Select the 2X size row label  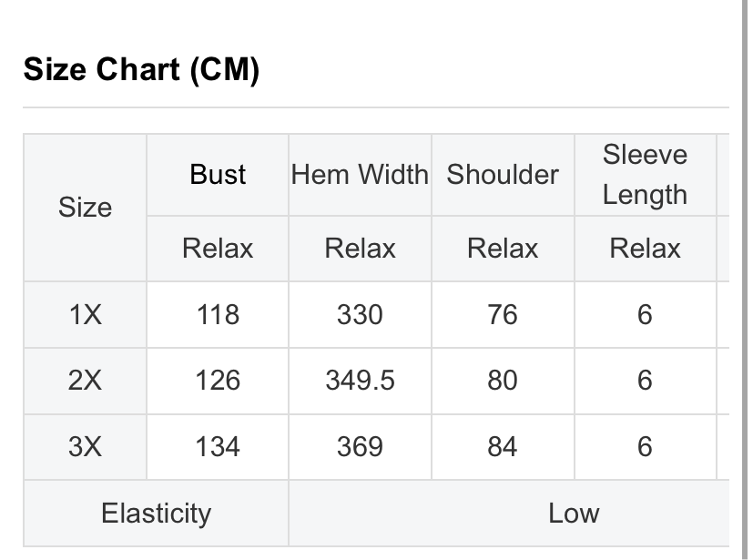pyautogui.click(x=85, y=381)
